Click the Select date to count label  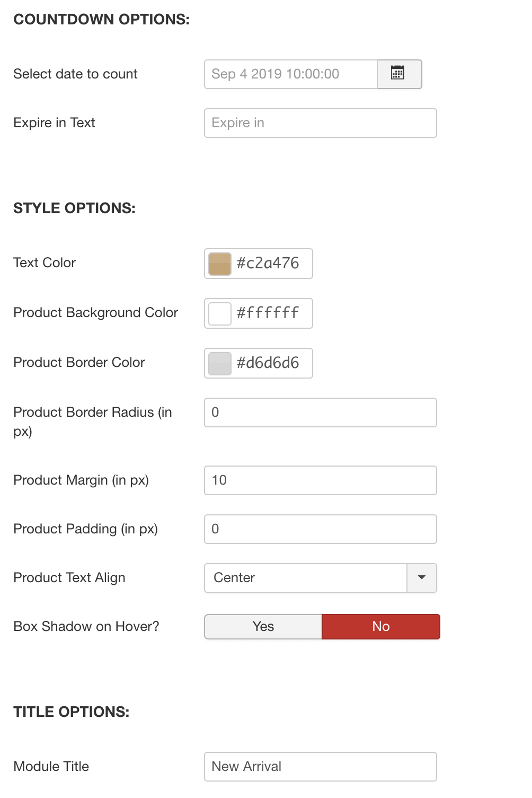point(75,74)
